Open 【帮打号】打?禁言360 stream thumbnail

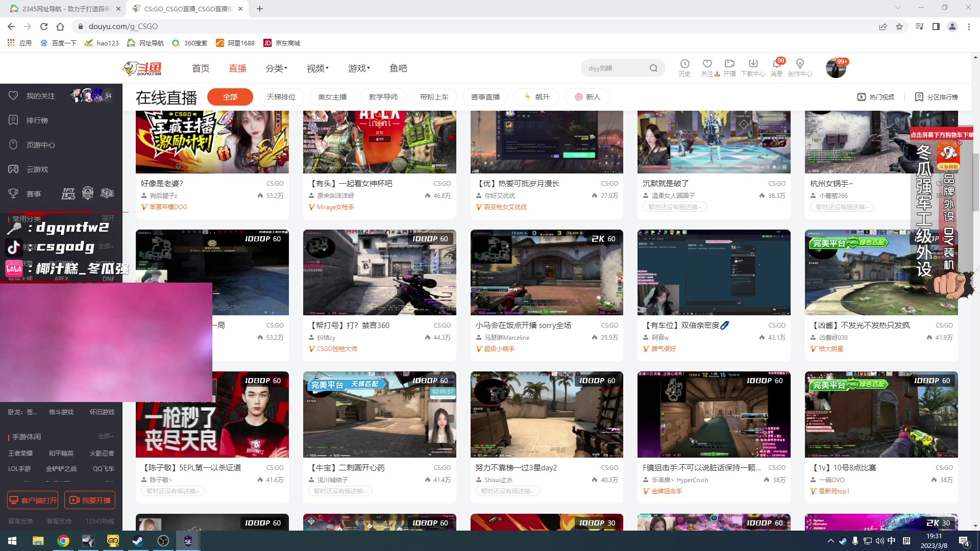coord(380,272)
